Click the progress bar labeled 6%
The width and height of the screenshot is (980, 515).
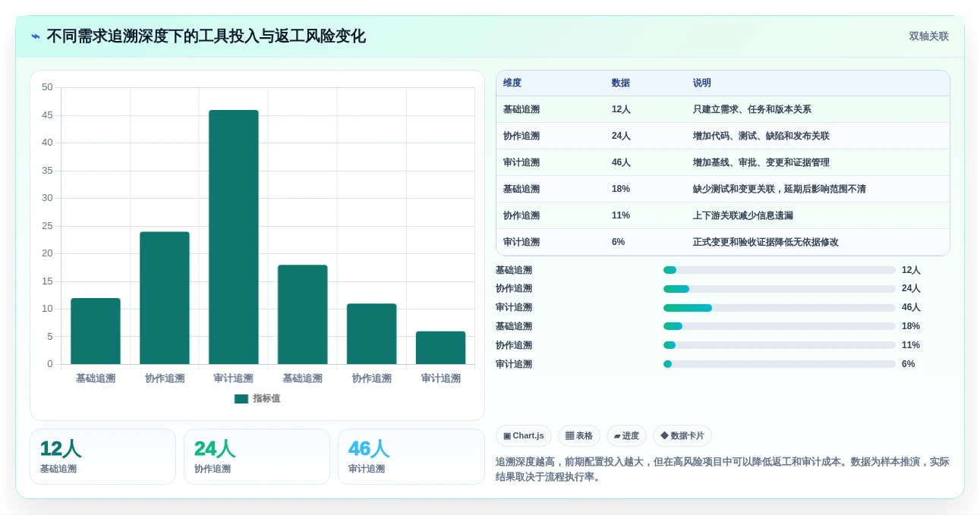780,364
